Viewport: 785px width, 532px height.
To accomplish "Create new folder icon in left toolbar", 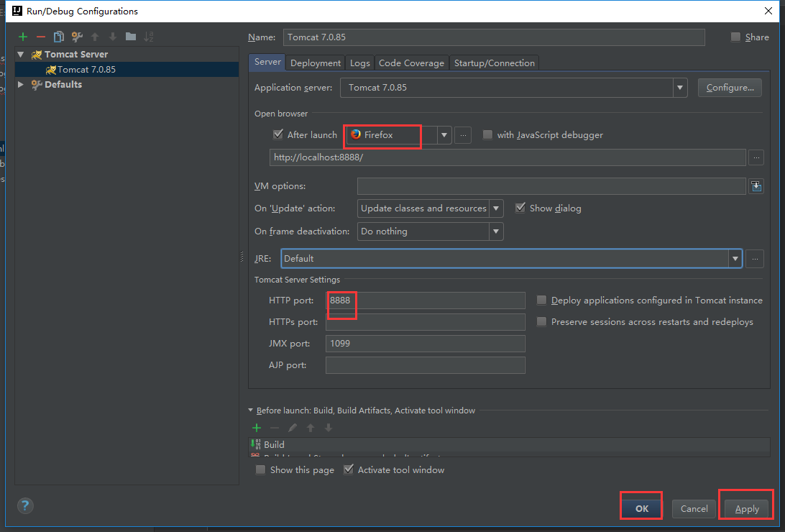I will click(x=131, y=37).
